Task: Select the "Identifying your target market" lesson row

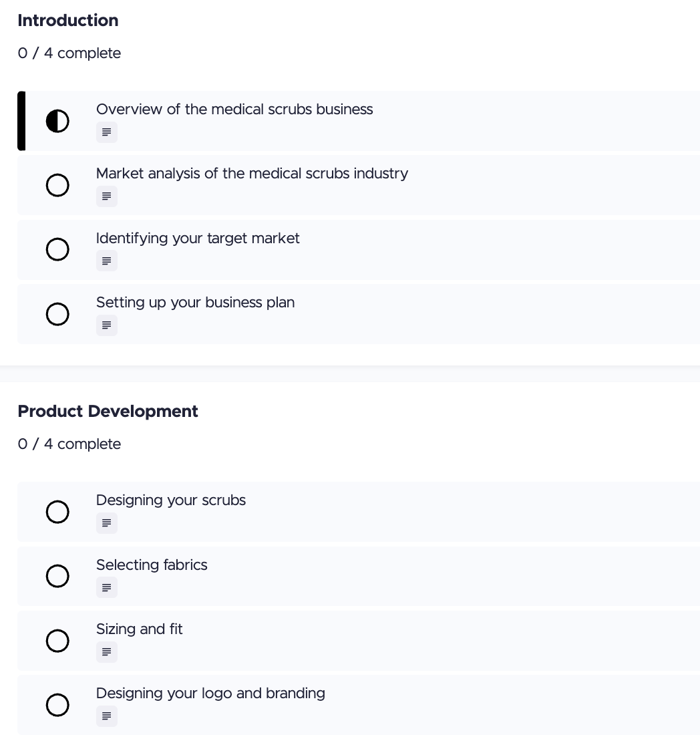Action: tap(198, 238)
